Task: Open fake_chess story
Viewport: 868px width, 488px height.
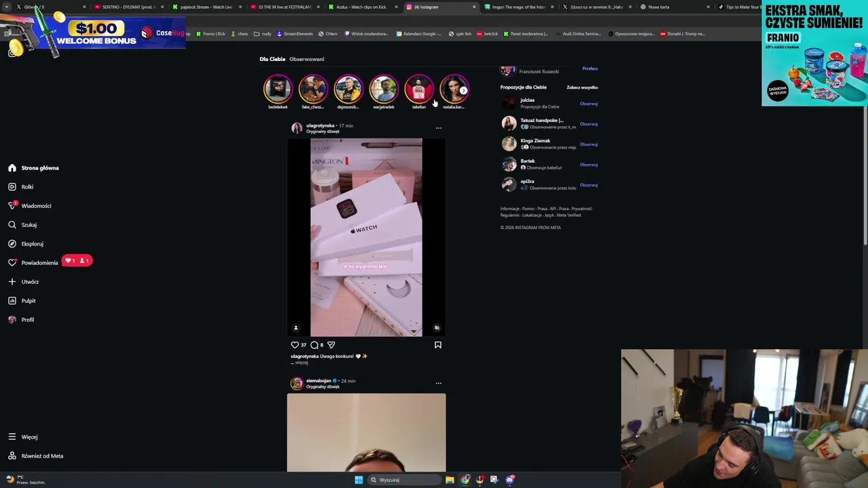Action: click(313, 90)
